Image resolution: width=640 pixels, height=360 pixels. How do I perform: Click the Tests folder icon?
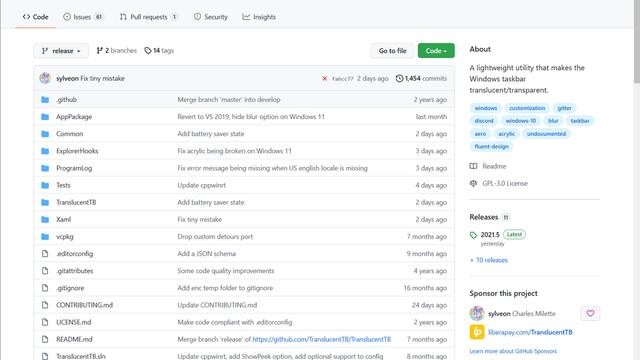[x=45, y=185]
